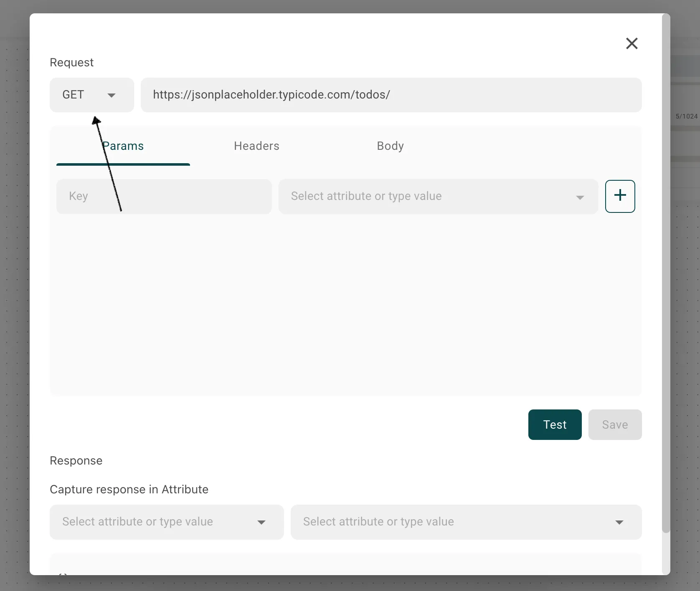The image size is (700, 591).
Task: Click the right Capture response dropdown arrow
Action: (x=619, y=523)
